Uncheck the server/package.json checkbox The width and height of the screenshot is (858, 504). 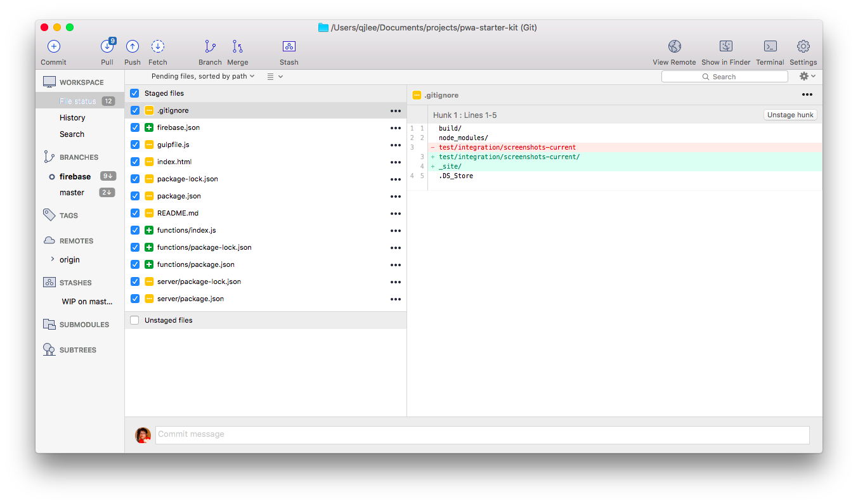coord(135,299)
